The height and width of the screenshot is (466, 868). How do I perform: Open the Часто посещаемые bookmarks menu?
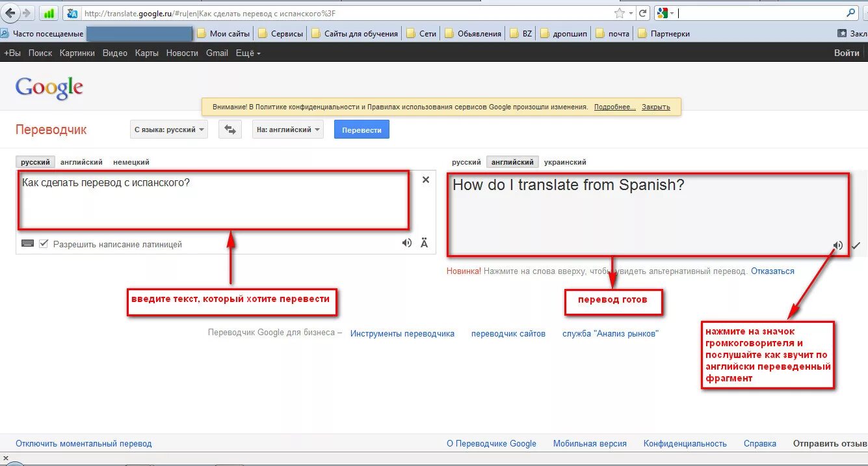(x=42, y=33)
